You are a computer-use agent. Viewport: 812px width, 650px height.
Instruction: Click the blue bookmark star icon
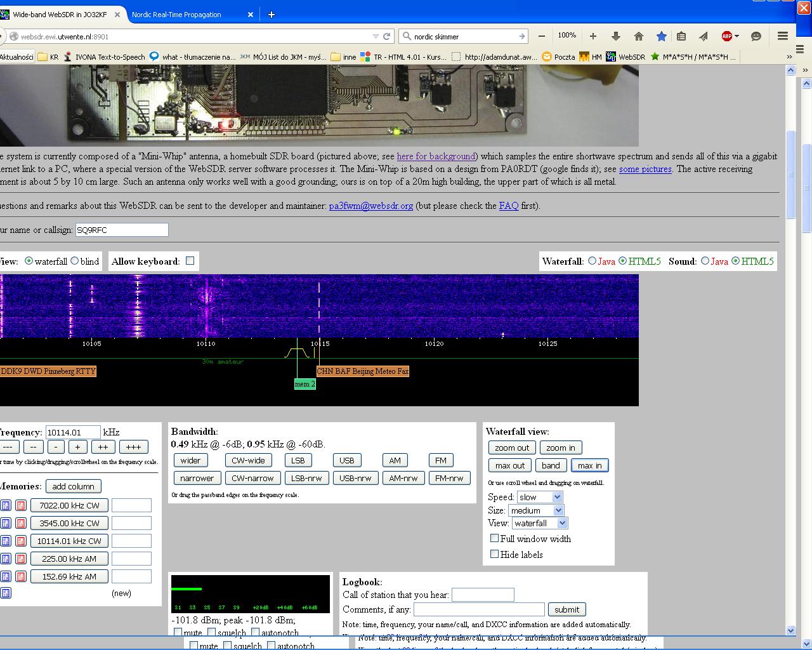tap(661, 36)
